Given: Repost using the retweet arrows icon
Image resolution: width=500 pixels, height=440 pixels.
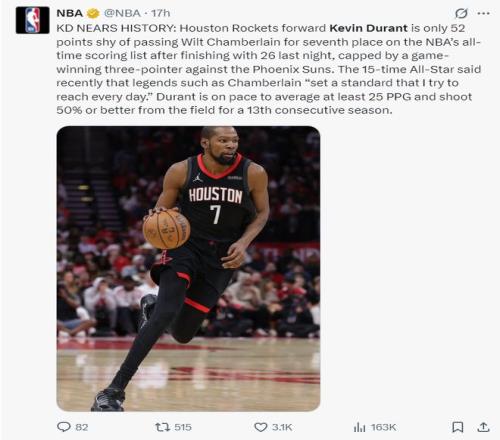Looking at the screenshot, I should (163, 427).
